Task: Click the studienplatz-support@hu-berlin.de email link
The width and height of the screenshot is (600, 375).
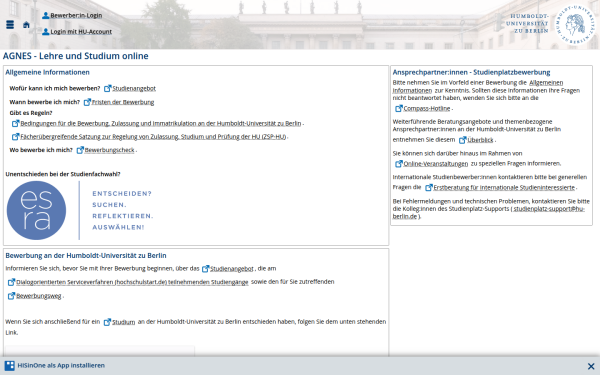Action: (489, 212)
